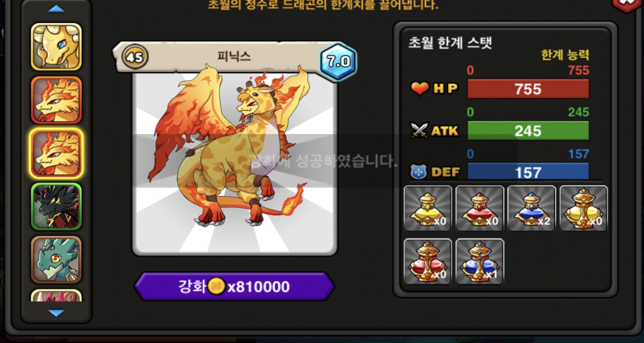Viewport: 644px width, 343px height.
Task: Click the DEF limit bar showing 157
Action: [528, 171]
